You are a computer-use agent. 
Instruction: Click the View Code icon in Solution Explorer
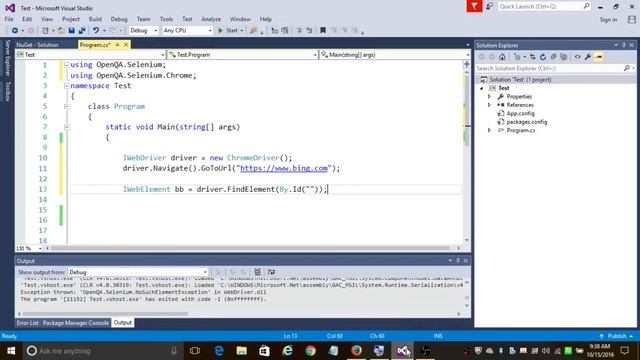tap(578, 57)
